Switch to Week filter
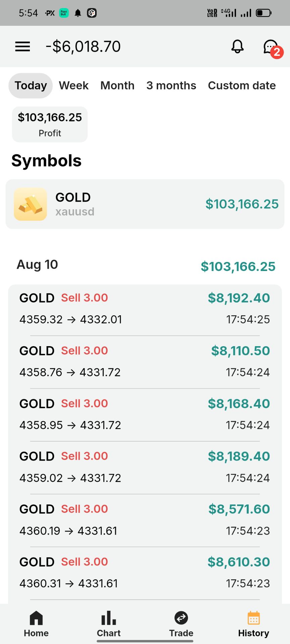290x644 pixels. click(x=74, y=86)
